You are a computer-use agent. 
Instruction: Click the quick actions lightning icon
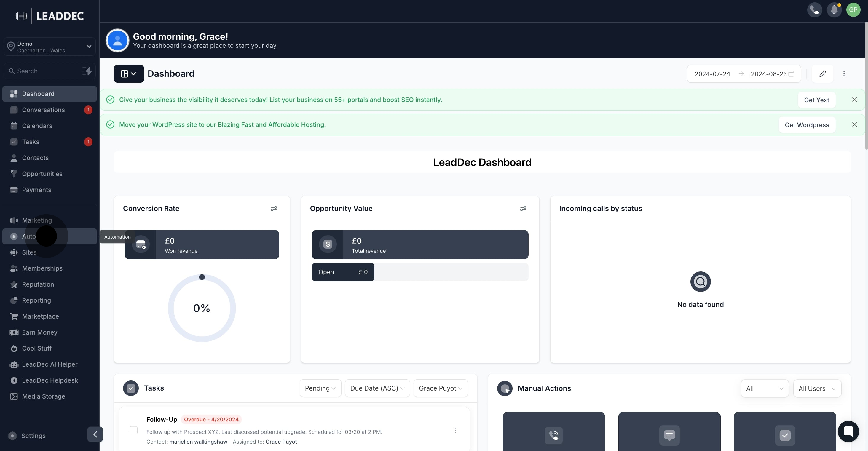pyautogui.click(x=87, y=71)
